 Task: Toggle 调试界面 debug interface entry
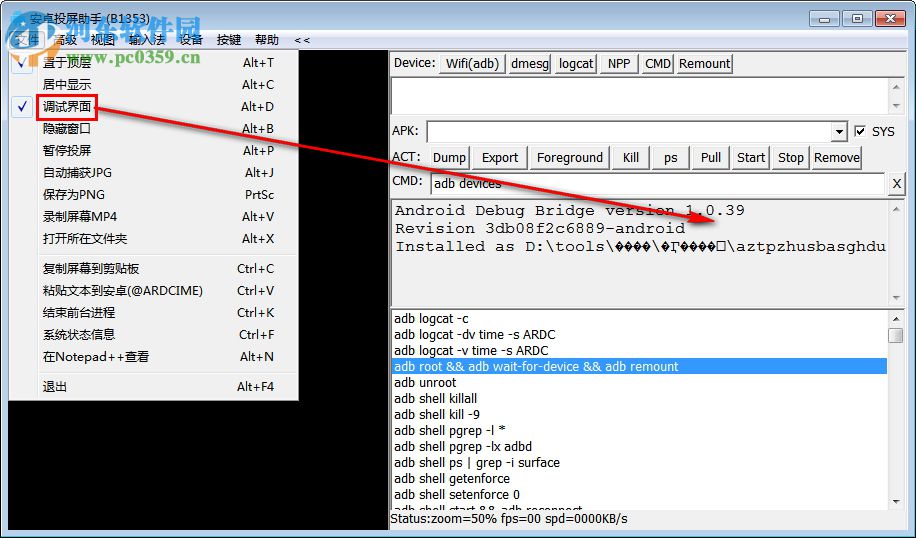(154, 107)
